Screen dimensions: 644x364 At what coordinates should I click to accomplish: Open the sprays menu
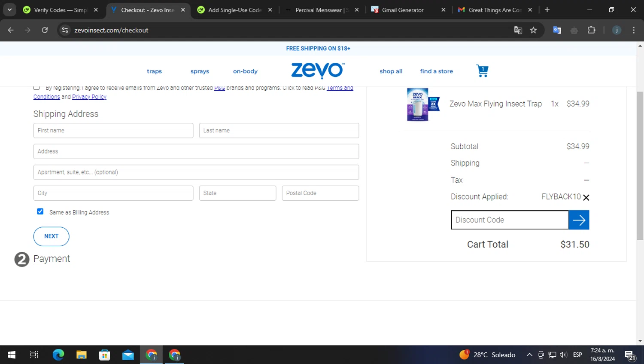coord(200,71)
